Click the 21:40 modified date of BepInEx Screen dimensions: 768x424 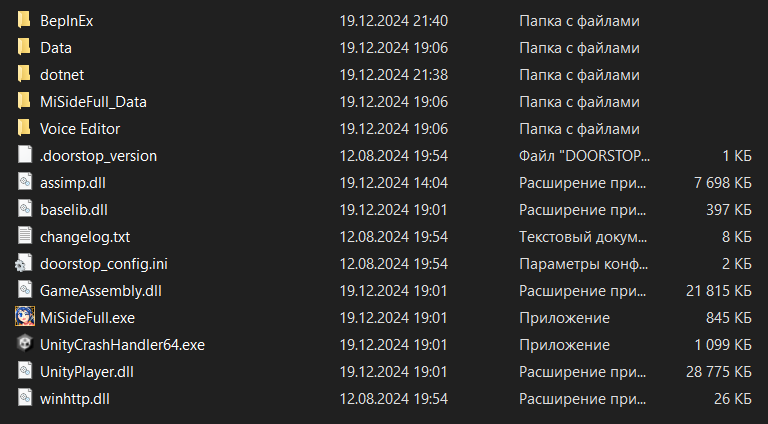click(x=393, y=20)
